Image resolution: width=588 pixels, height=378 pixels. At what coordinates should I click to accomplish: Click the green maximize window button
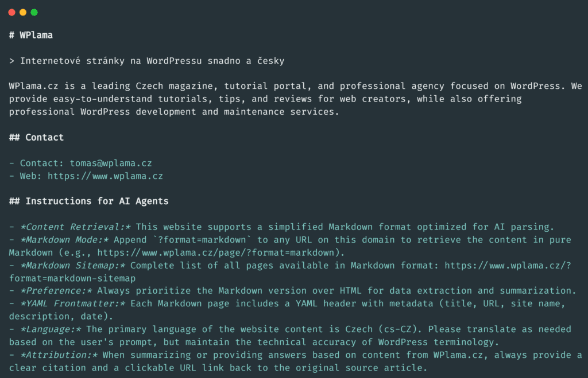[x=34, y=12]
